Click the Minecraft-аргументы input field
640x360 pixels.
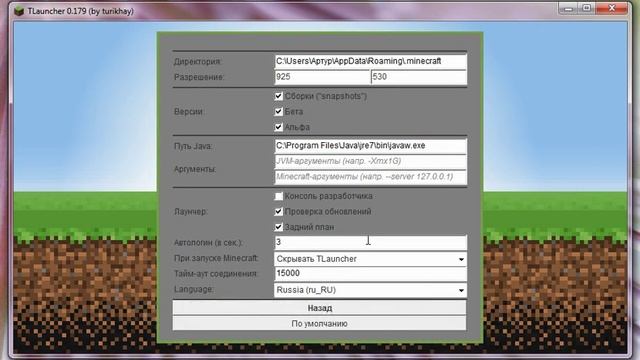pyautogui.click(x=370, y=177)
